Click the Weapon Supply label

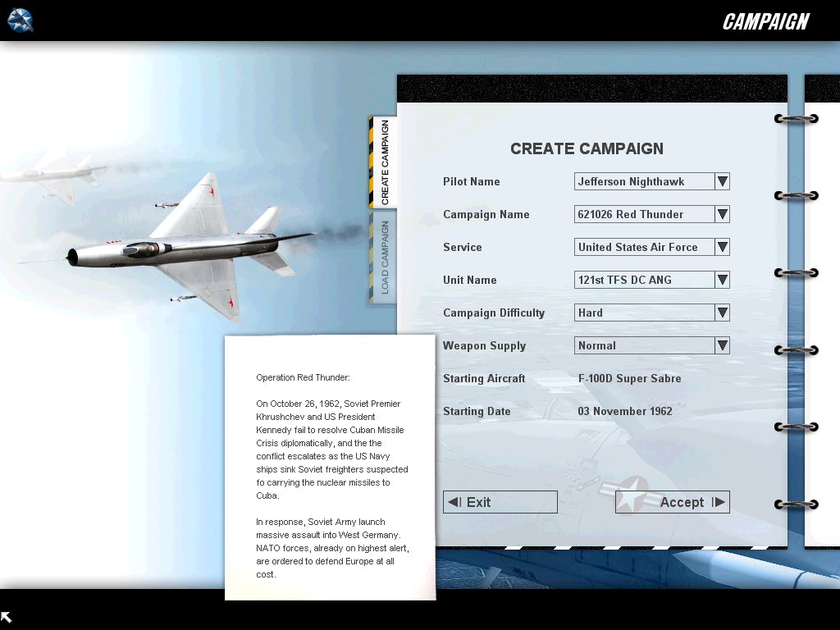click(x=484, y=345)
